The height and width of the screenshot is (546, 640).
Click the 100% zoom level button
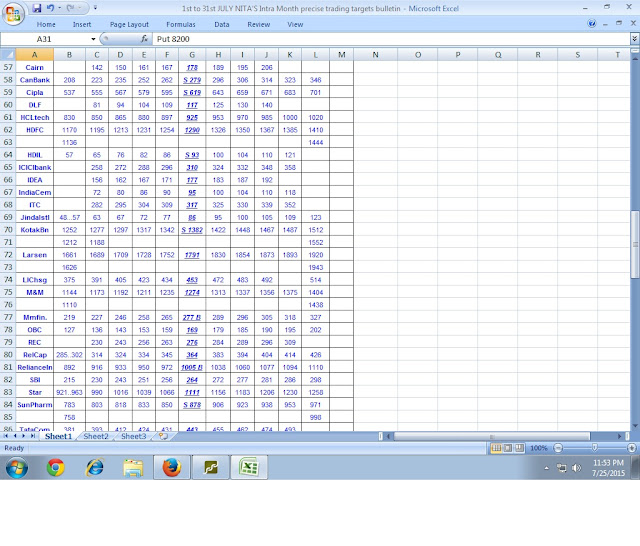pyautogui.click(x=538, y=448)
